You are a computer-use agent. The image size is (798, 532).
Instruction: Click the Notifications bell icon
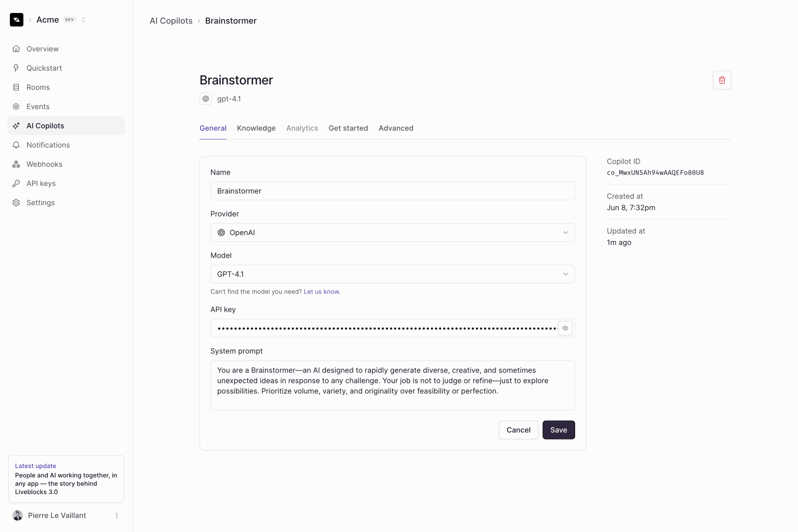pos(16,144)
